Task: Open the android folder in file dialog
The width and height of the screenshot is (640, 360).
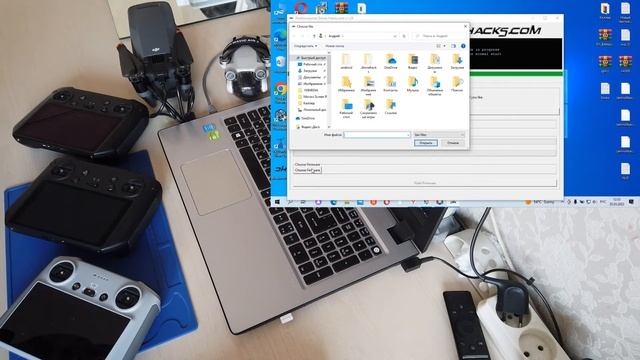Action: pyautogui.click(x=346, y=61)
